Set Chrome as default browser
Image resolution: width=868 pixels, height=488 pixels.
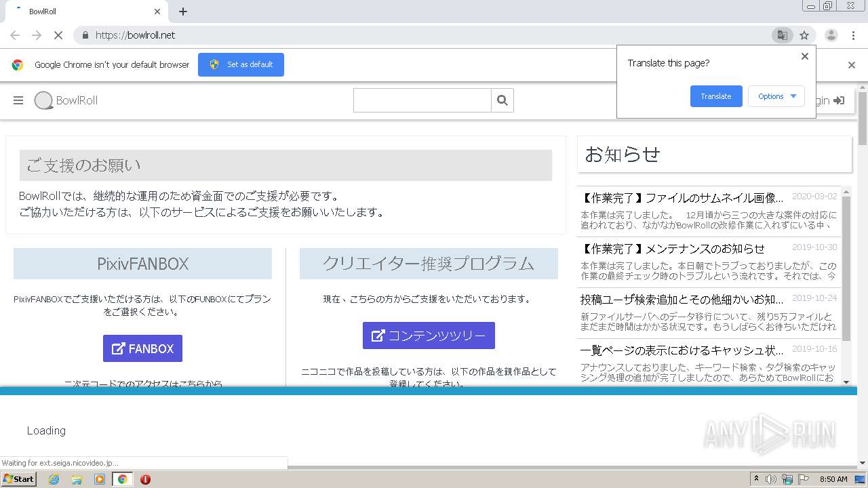pos(241,64)
